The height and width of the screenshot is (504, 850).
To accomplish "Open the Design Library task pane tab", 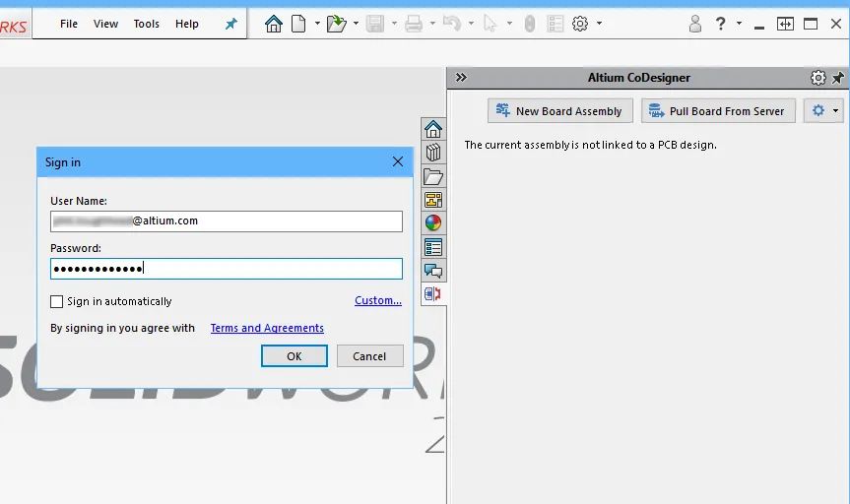I will (x=433, y=153).
